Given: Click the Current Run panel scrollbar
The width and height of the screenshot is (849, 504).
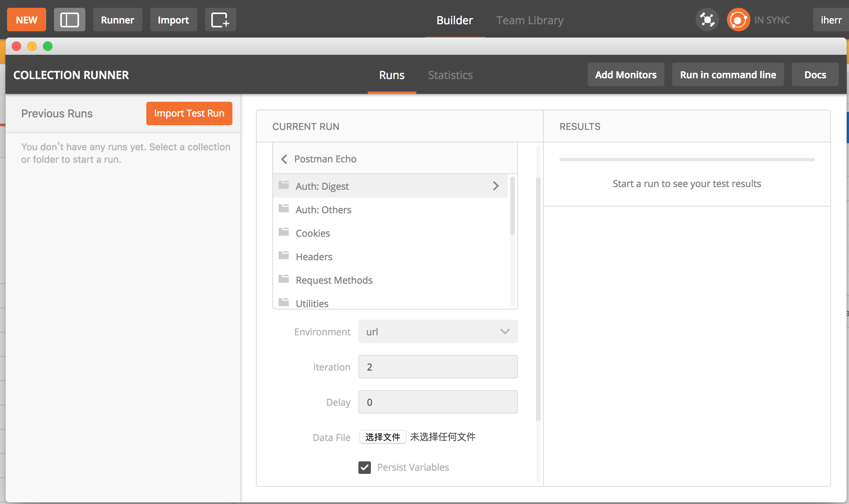Looking at the screenshot, I should pyautogui.click(x=538, y=299).
